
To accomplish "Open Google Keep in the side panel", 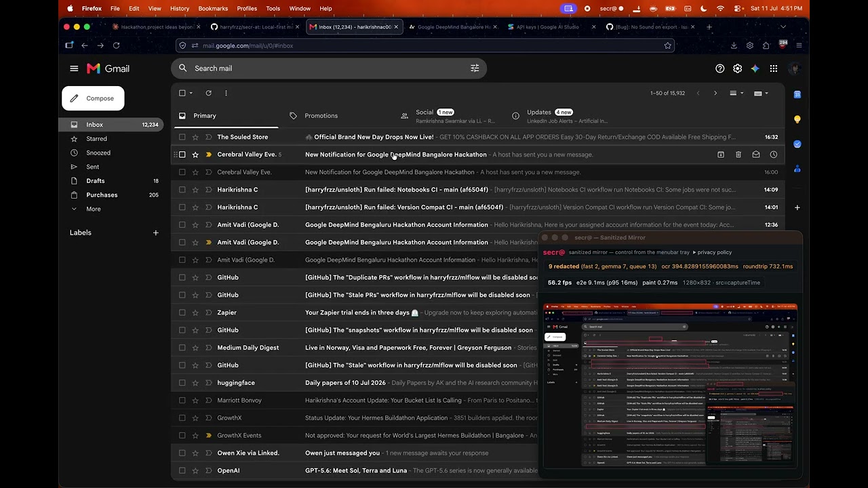I will tap(797, 119).
